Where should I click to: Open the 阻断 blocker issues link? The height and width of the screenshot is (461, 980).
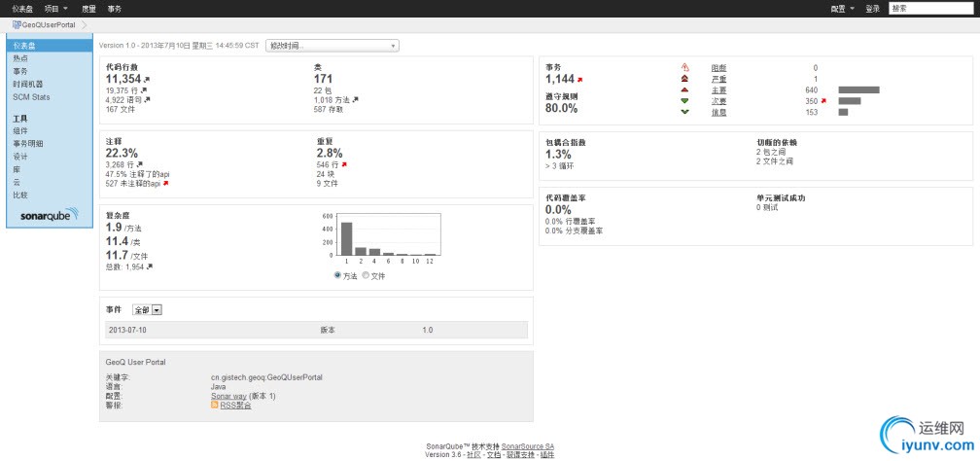718,67
